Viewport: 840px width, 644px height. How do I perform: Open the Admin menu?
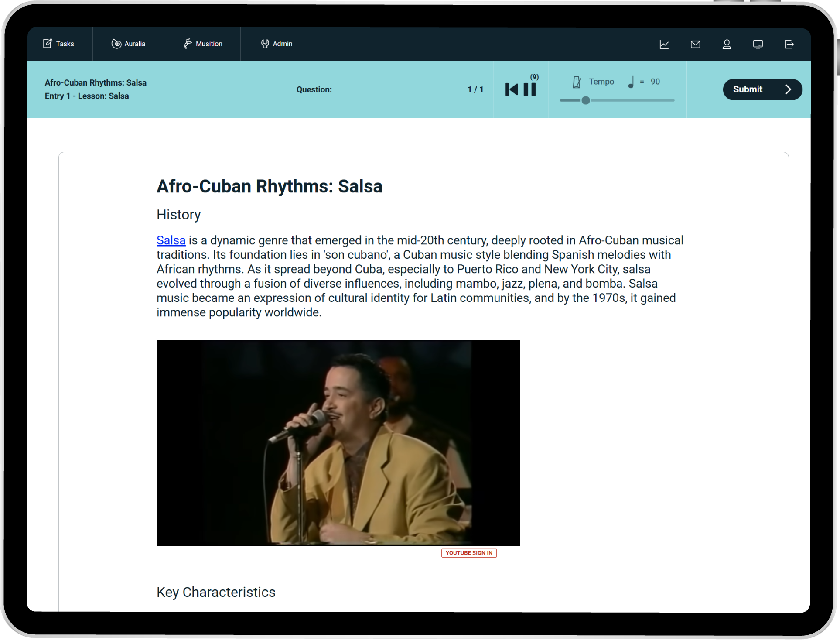click(x=277, y=44)
